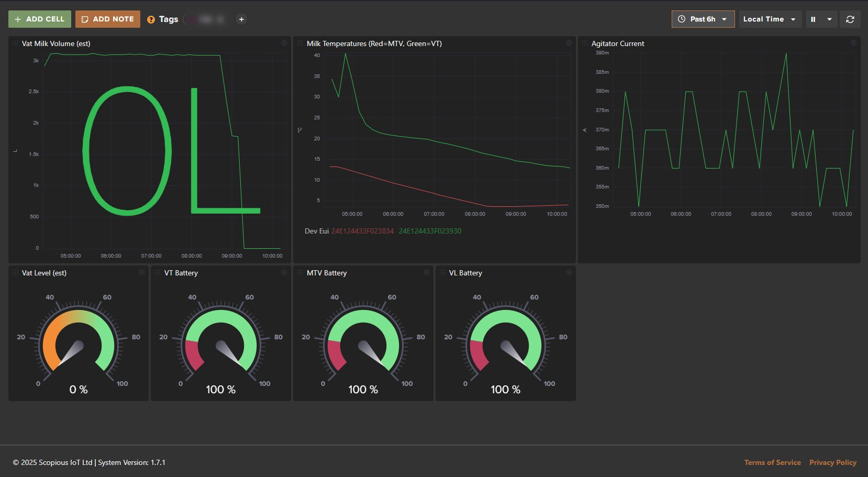Open Vat Level gauge settings gear
Screen dimensions: 868x477
point(141,273)
